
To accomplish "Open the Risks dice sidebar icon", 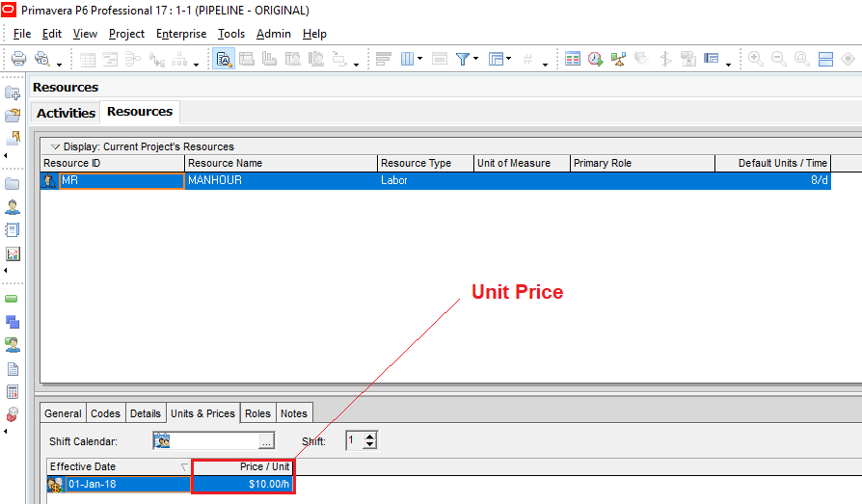I will 13,413.
